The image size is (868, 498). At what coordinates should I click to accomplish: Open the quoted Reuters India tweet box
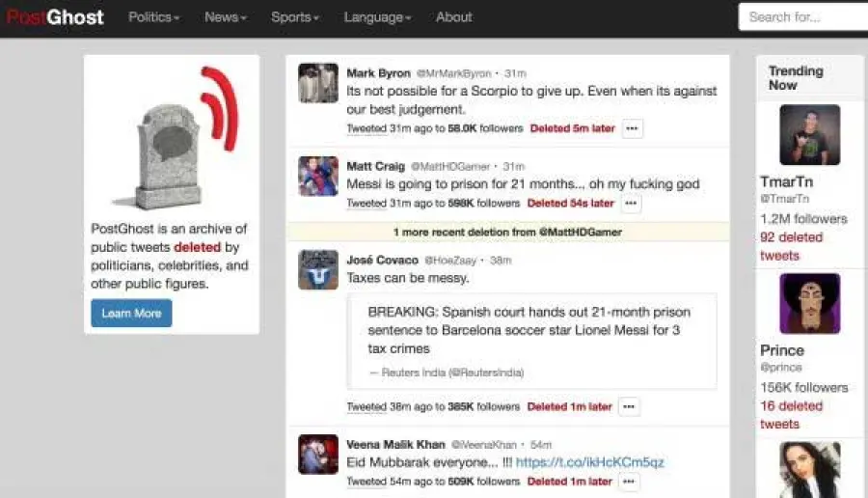(x=532, y=342)
